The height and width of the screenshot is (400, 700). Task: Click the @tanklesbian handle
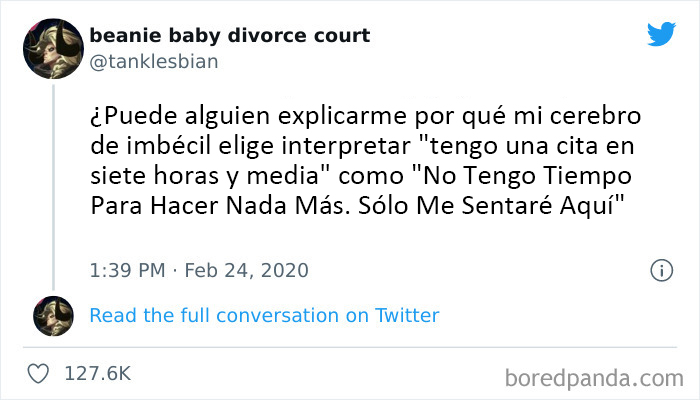[153, 61]
